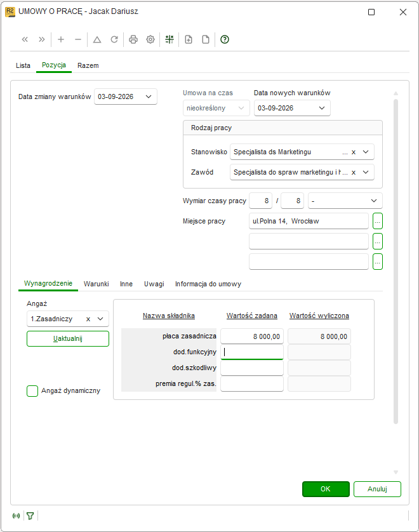
Task: Open lookup button for second Miejsce pracy field
Action: click(378, 242)
